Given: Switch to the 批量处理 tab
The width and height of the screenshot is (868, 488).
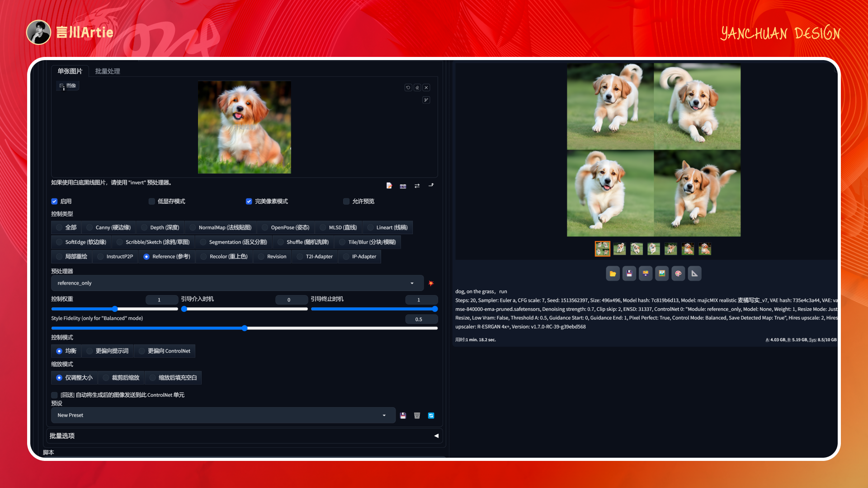Looking at the screenshot, I should 107,71.
